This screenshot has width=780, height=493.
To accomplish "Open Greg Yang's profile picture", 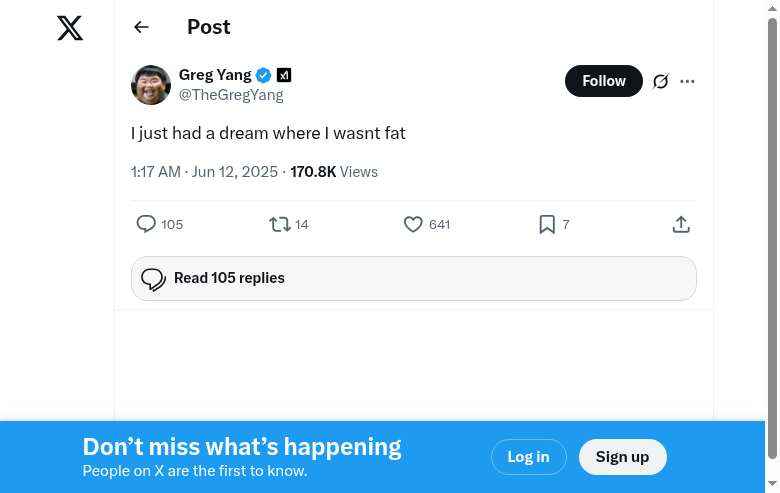I will point(151,85).
